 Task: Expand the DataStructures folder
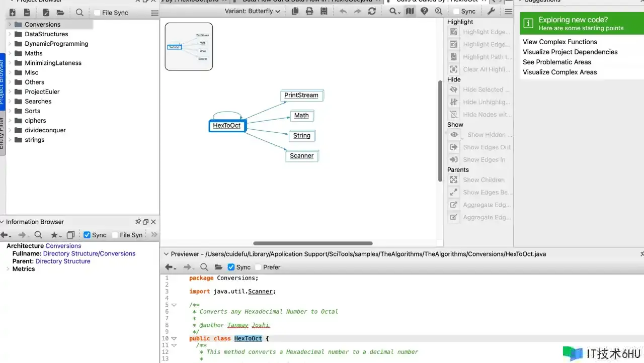[x=10, y=34]
